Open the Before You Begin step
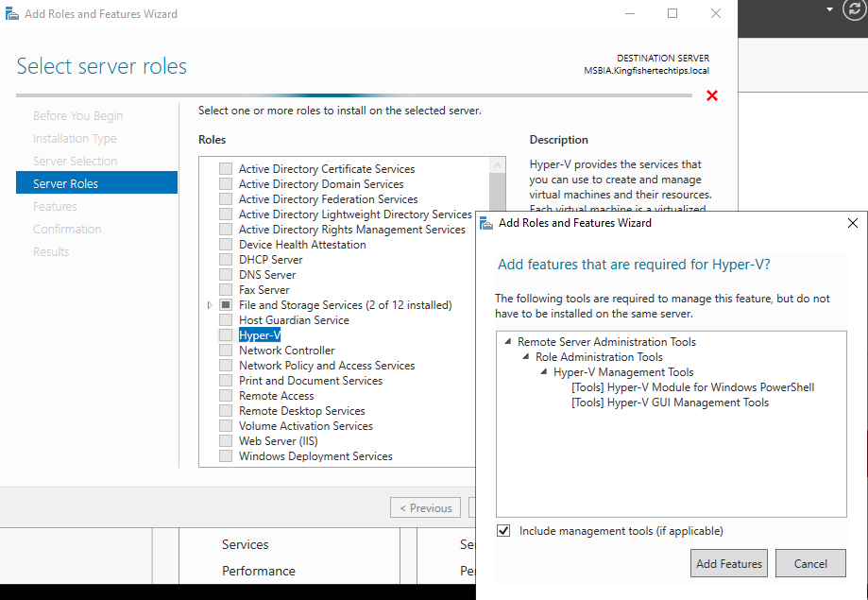The width and height of the screenshot is (868, 600). click(78, 116)
